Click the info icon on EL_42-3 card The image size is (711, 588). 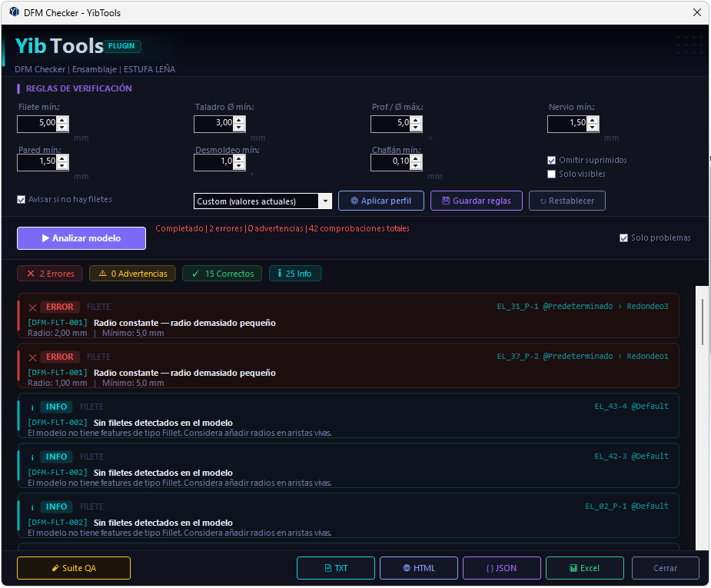click(32, 457)
